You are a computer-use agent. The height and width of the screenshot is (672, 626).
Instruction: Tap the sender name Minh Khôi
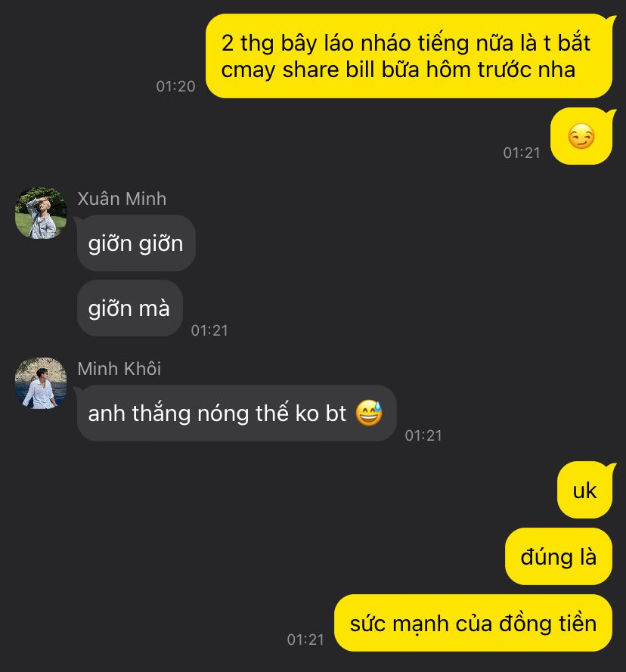[x=119, y=369]
